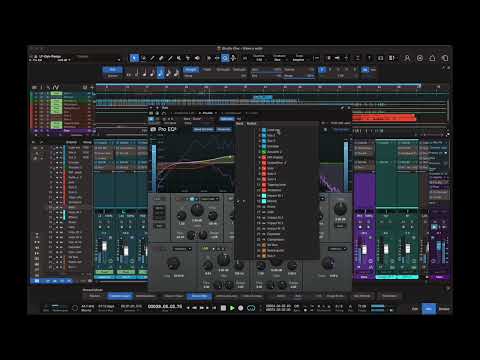Click the green Play button
This screenshot has height=360, width=480.
[232, 308]
